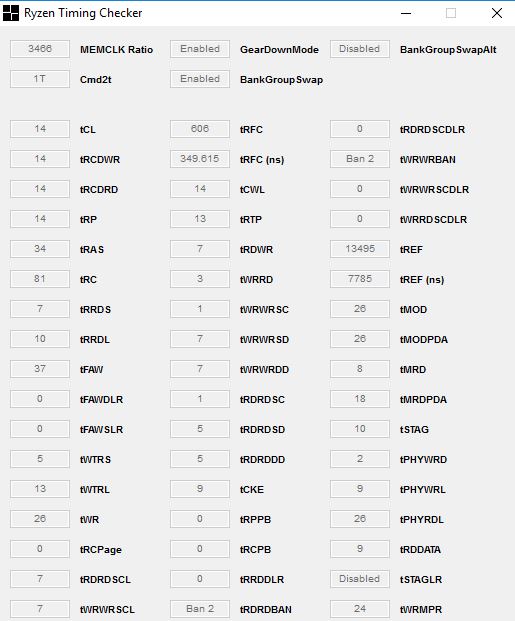This screenshot has height=621, width=515.
Task: Click the BankGroupSwapAlt Disabled field
Action: (x=360, y=49)
